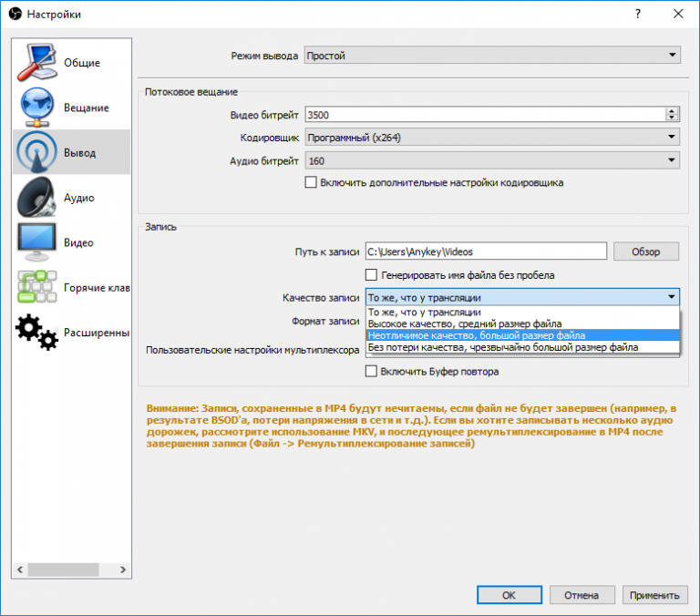Open the Расширенные gears icon
Screen dimensions: 700x616
(36, 332)
